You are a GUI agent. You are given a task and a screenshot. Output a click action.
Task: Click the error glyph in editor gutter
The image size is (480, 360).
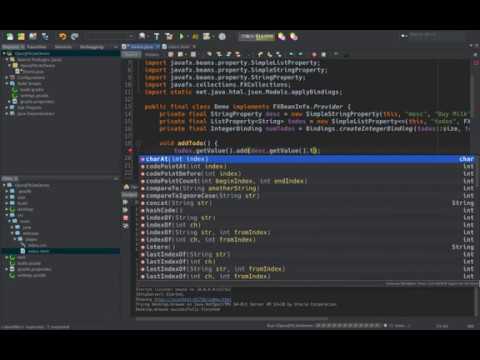[x=130, y=151]
